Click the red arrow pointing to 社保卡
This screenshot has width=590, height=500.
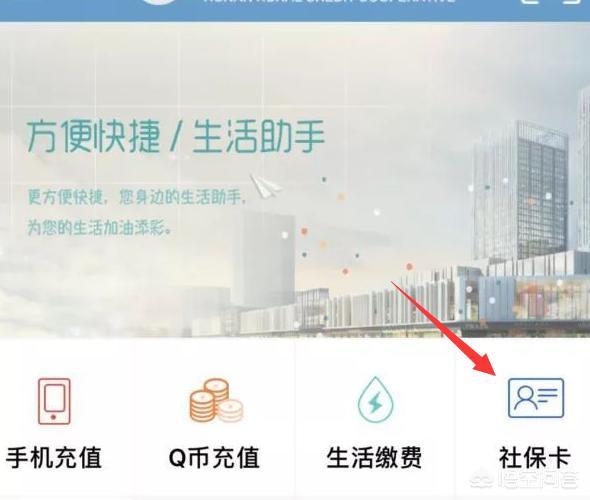[x=444, y=328]
